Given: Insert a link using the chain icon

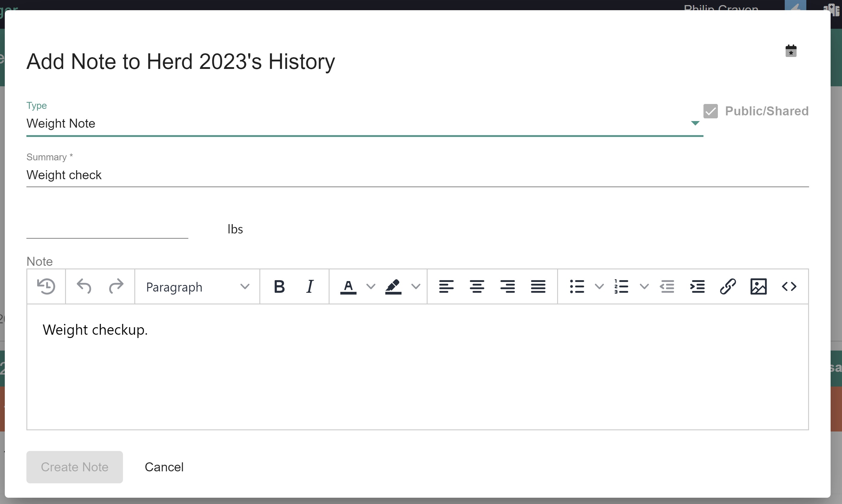Looking at the screenshot, I should tap(728, 287).
